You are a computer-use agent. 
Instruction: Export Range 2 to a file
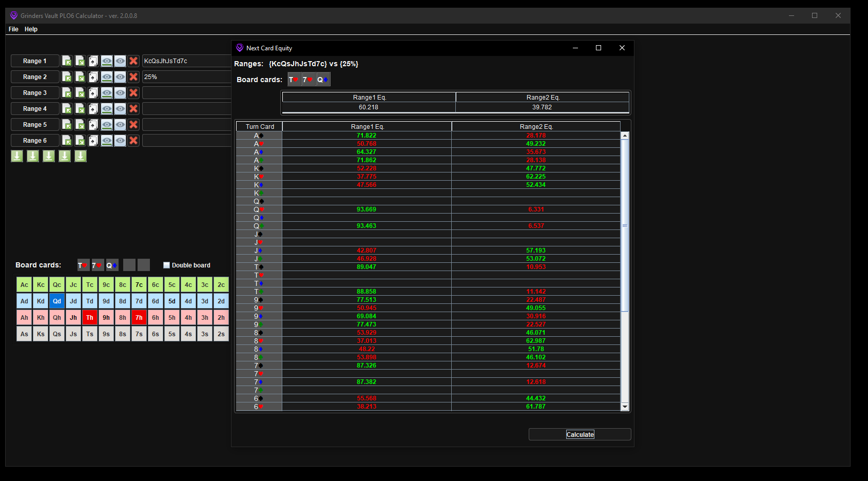coord(80,76)
